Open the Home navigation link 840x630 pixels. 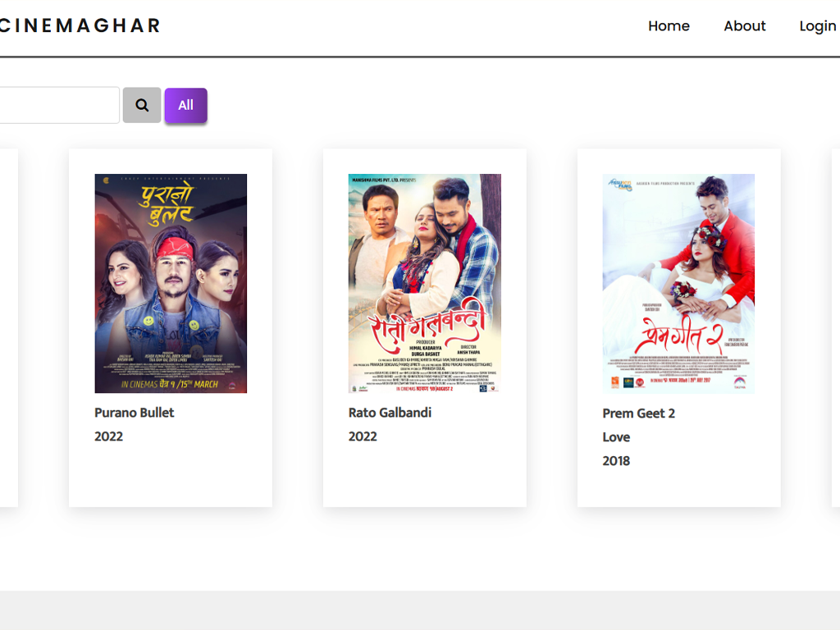(x=669, y=25)
